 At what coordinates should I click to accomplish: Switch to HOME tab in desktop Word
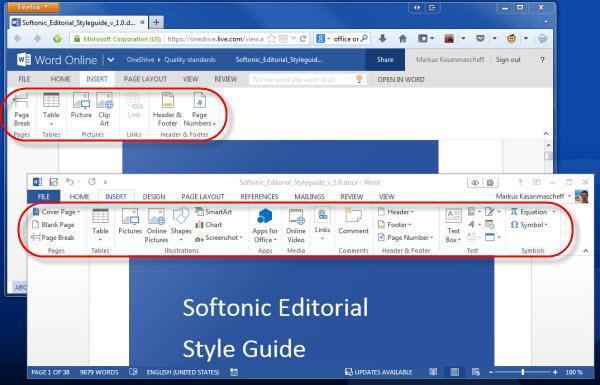click(79, 197)
